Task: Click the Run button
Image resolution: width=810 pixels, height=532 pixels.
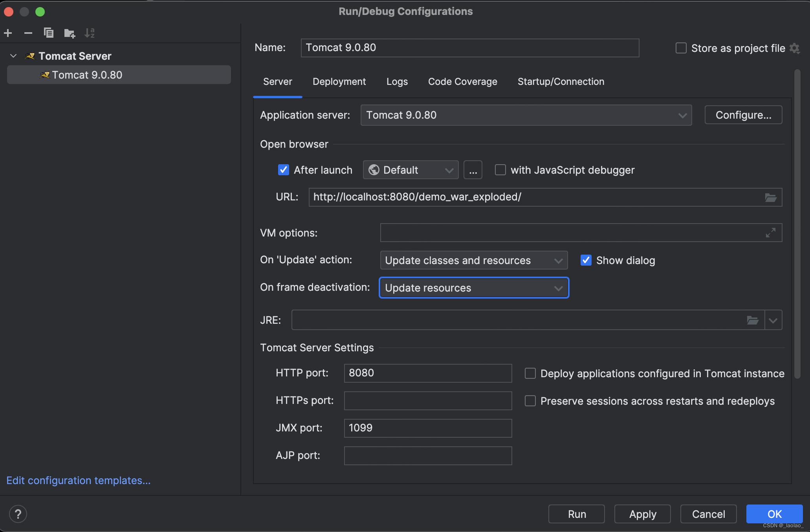Action: (577, 514)
